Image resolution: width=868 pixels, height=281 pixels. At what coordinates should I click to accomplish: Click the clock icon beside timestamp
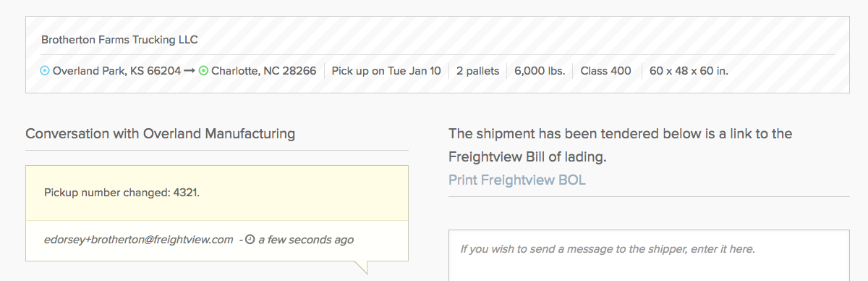[250, 239]
